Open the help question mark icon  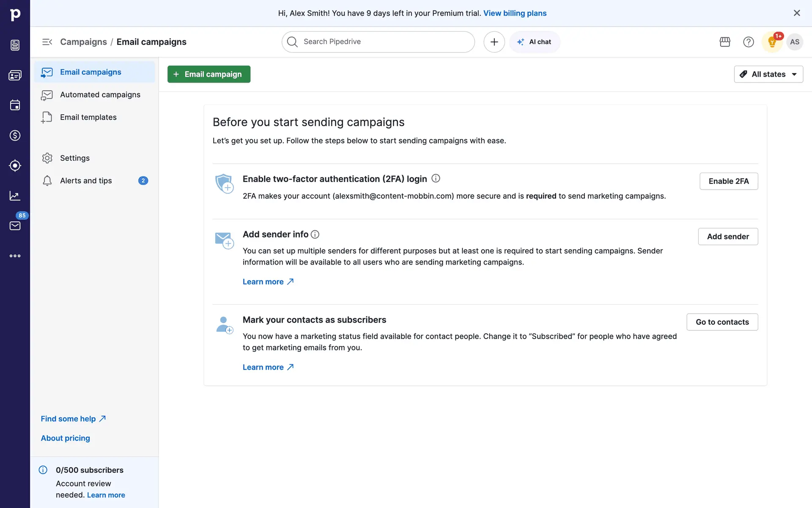pyautogui.click(x=748, y=42)
